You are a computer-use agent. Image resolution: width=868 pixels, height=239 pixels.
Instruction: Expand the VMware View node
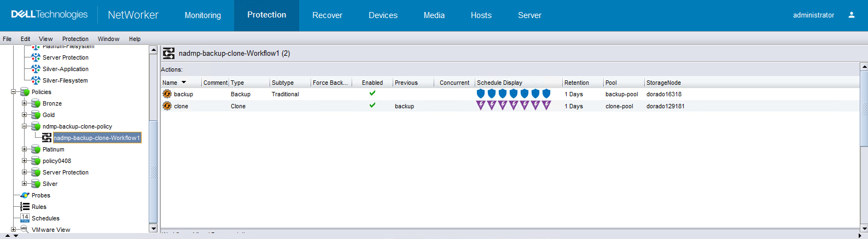[x=13, y=230]
